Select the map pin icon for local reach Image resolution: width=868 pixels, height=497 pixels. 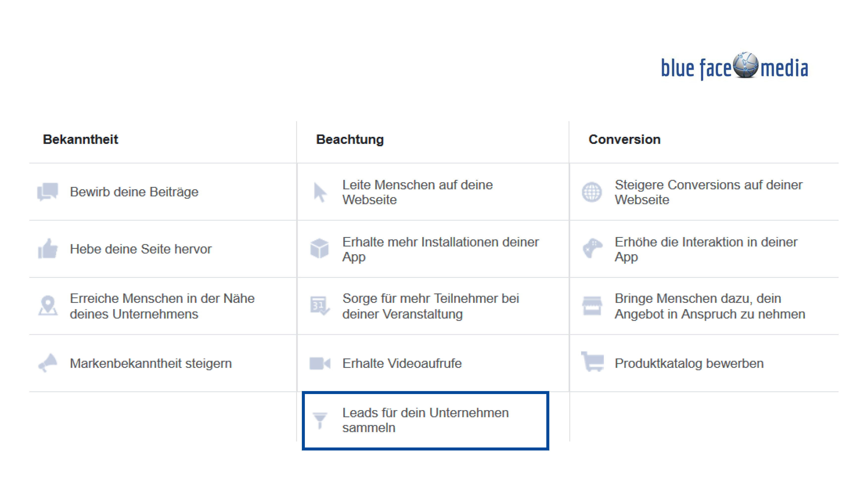click(48, 305)
